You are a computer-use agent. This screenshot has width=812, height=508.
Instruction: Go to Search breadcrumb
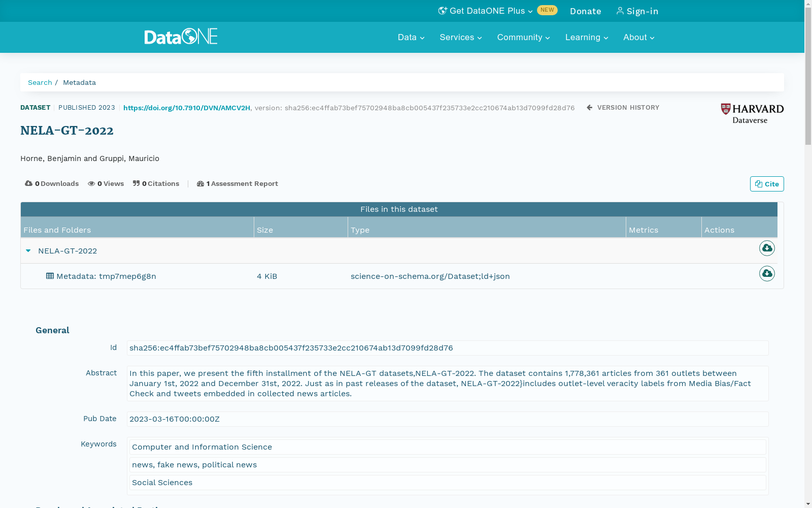pyautogui.click(x=40, y=82)
